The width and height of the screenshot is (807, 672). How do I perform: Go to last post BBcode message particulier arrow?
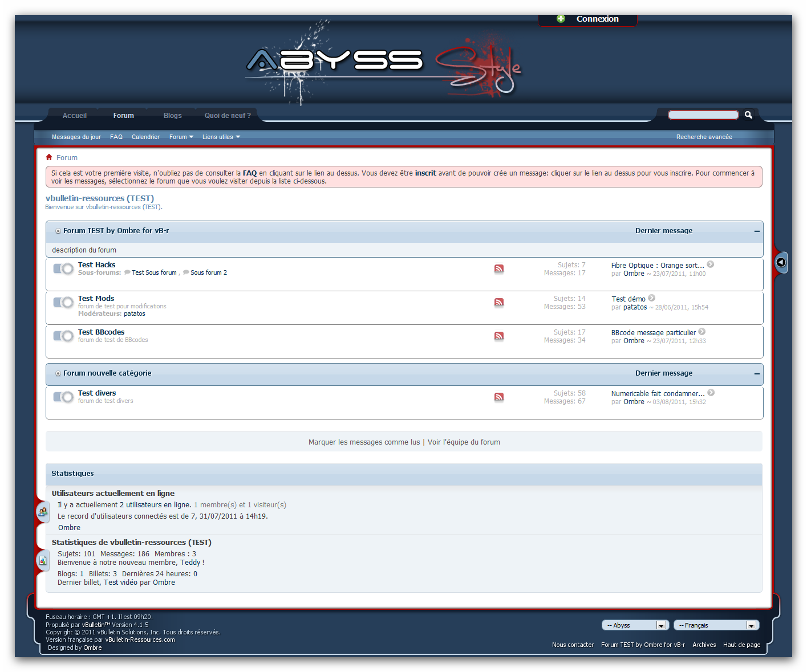(702, 332)
